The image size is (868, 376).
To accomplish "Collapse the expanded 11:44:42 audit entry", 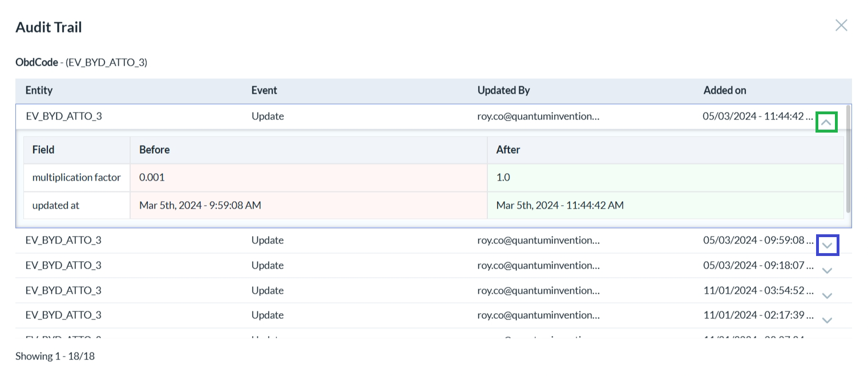I will coord(827,121).
